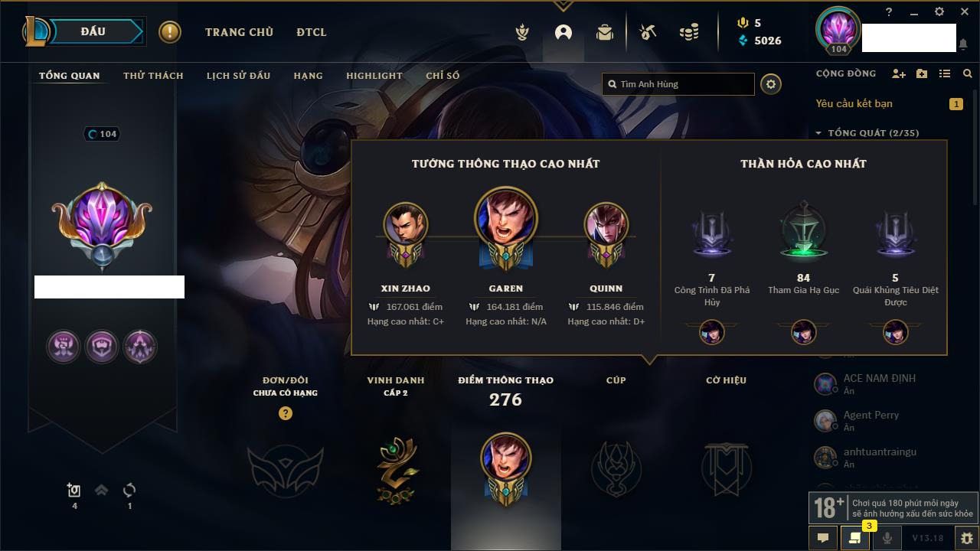Open the Collection backpack icon

(x=605, y=32)
